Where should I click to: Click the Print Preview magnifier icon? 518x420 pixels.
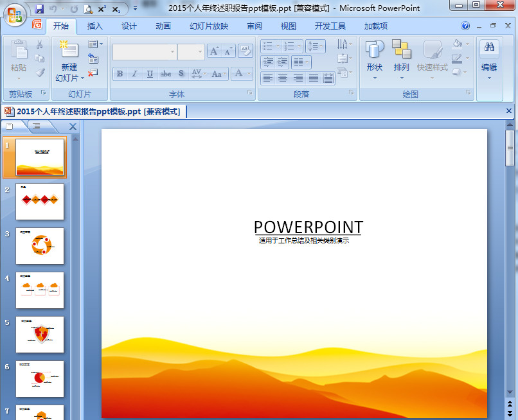[88, 9]
